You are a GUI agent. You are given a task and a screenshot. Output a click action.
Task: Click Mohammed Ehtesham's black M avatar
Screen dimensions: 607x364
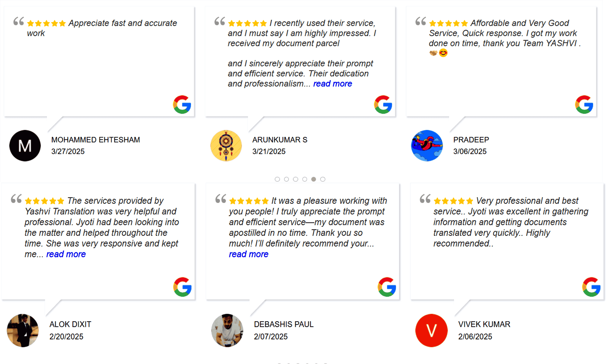tap(25, 146)
